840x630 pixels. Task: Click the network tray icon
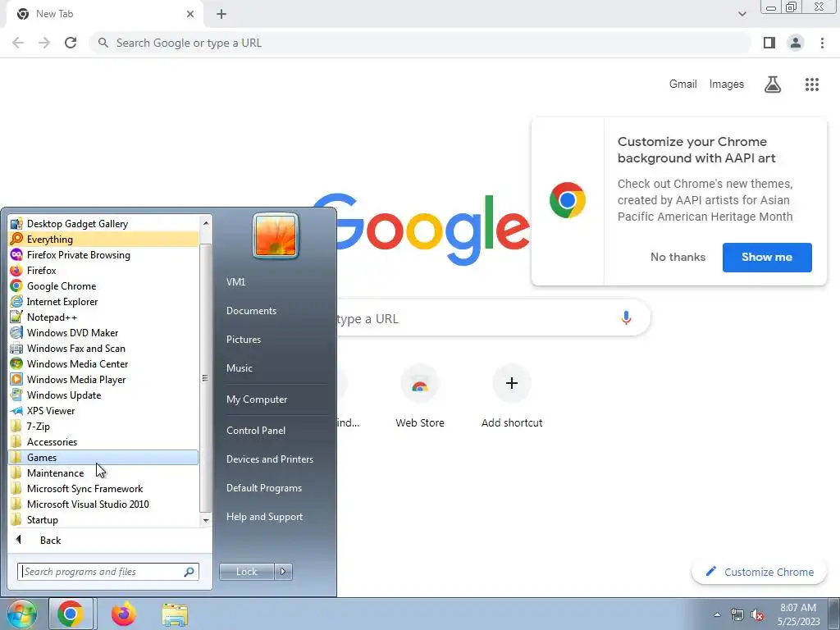point(737,615)
